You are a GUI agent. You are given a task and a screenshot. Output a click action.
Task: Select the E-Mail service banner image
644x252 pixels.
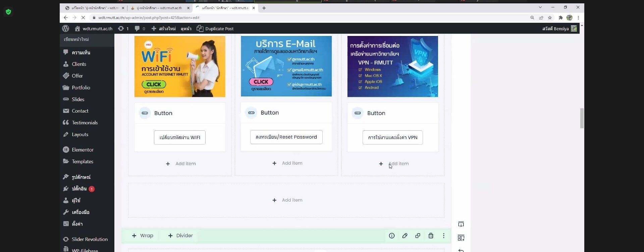(x=286, y=66)
